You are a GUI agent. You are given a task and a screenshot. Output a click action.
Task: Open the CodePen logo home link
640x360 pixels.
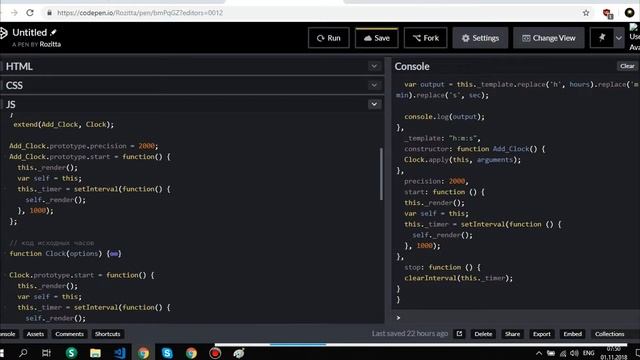click(x=4, y=33)
